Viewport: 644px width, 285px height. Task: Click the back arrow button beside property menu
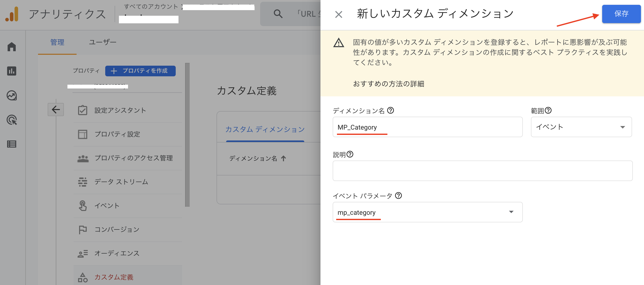tap(56, 110)
